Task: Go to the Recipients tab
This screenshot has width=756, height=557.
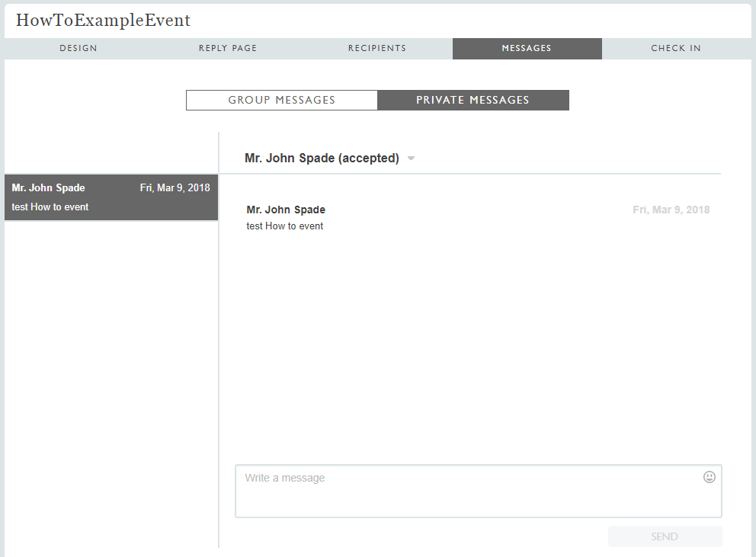Action: click(377, 48)
